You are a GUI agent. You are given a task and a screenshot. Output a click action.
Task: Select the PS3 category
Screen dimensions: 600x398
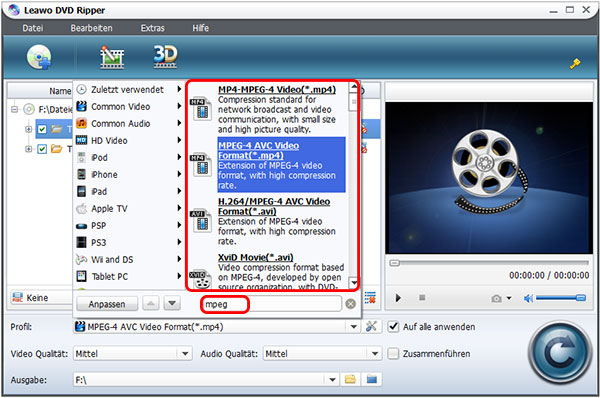pos(129,242)
